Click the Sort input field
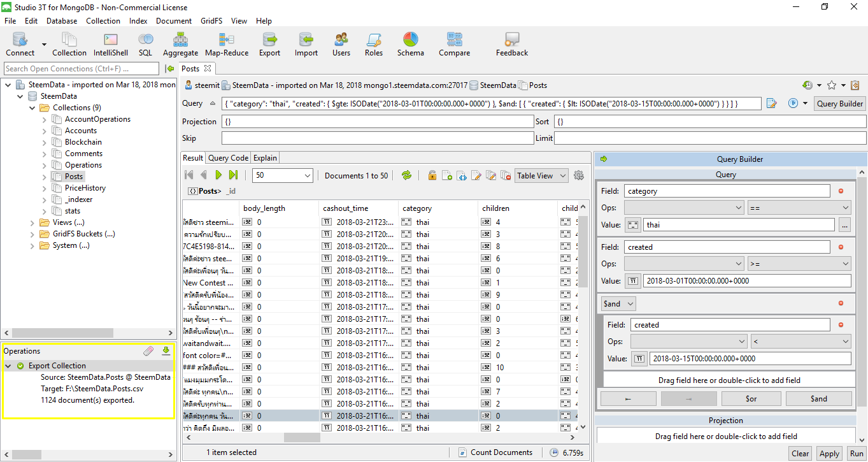The width and height of the screenshot is (868, 462). click(x=709, y=122)
